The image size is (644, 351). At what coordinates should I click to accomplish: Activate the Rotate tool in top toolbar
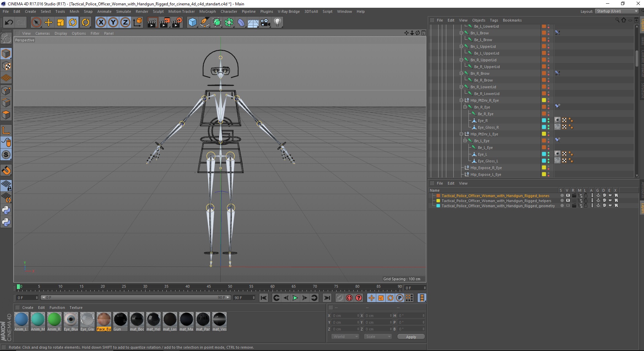73,23
